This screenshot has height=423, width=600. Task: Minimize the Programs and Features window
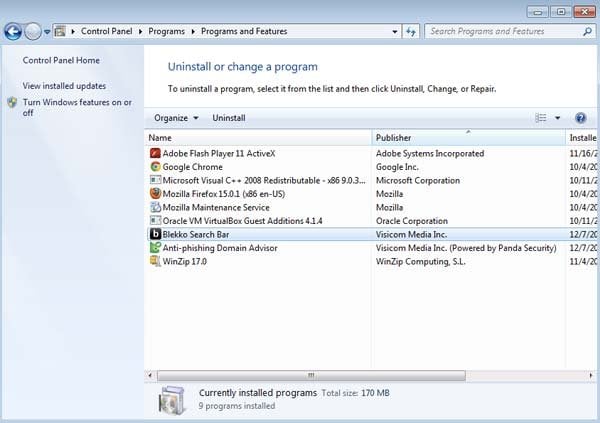click(538, 12)
